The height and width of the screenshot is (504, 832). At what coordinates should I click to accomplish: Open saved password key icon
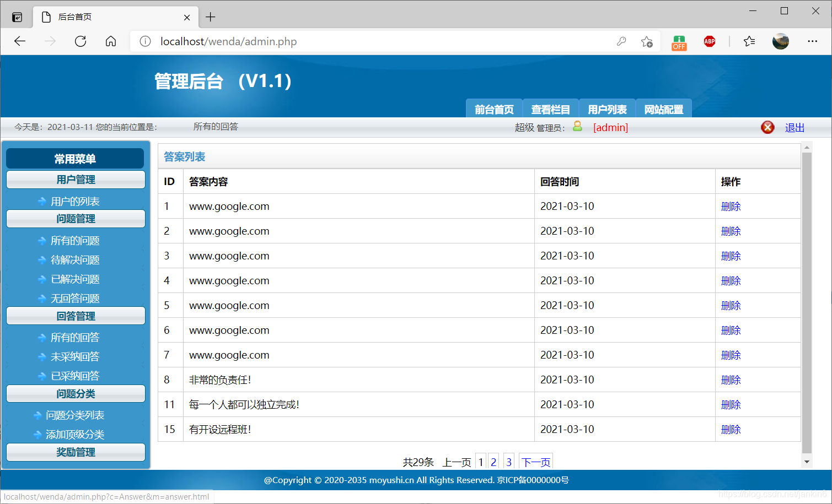[x=621, y=41]
